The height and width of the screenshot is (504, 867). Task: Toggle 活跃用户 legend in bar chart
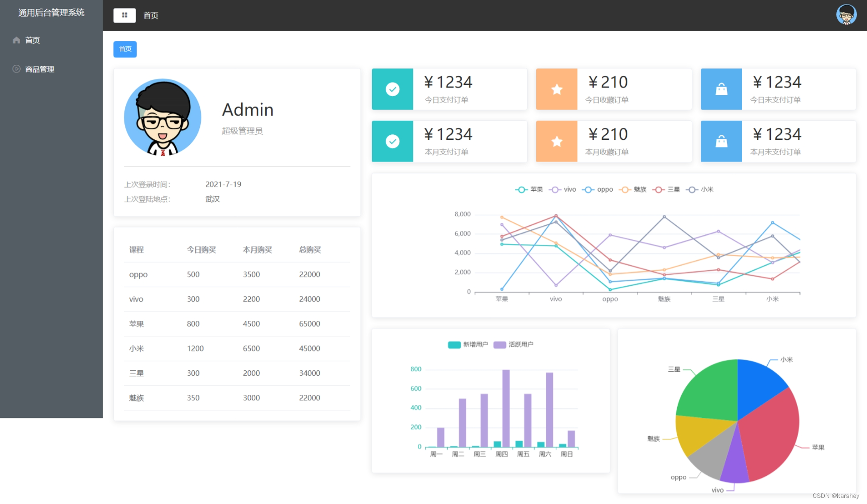[514, 345]
